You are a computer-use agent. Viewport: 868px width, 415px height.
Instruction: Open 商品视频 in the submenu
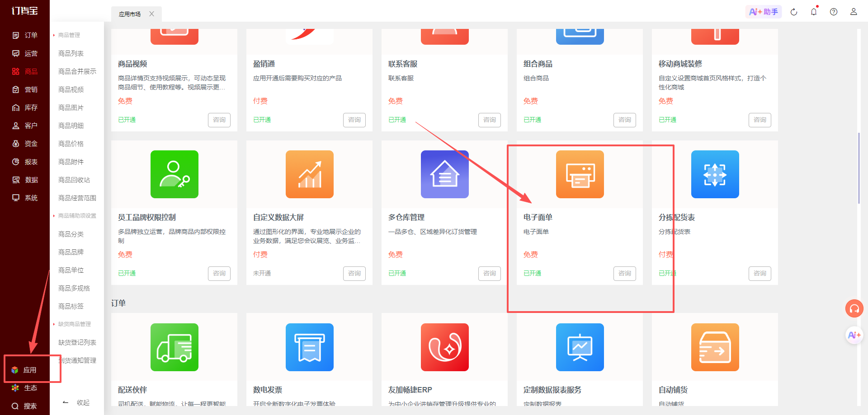coord(71,89)
